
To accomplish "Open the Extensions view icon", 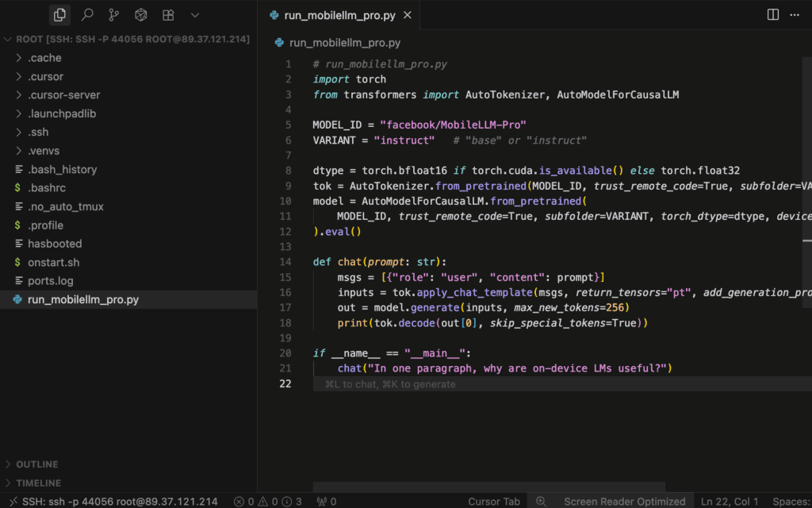I will coord(167,15).
